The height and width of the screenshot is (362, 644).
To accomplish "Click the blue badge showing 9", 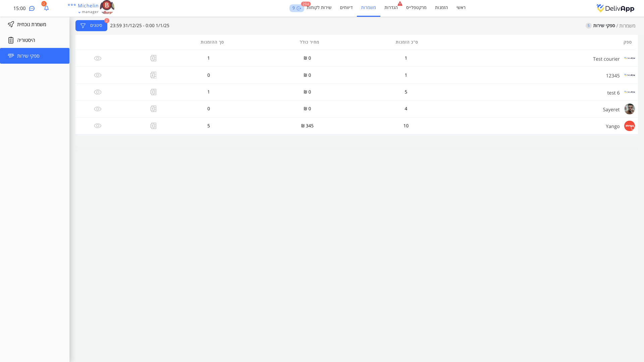I will pyautogui.click(x=297, y=8).
